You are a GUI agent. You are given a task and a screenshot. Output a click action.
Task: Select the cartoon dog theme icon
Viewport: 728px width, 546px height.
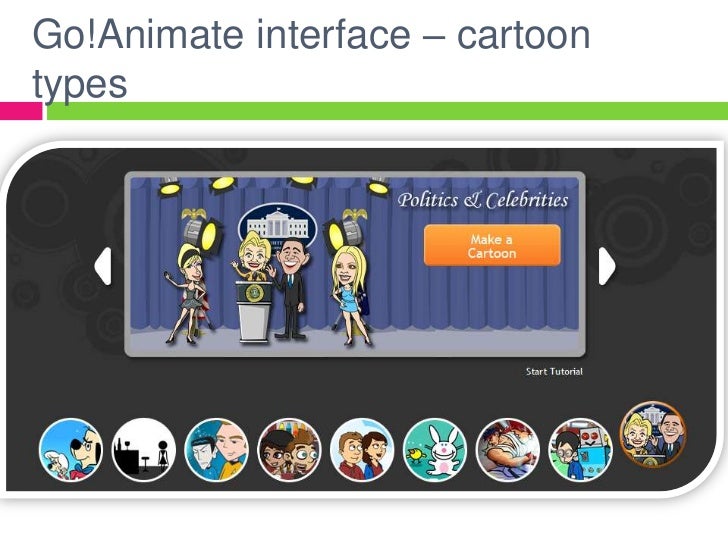[x=71, y=449]
